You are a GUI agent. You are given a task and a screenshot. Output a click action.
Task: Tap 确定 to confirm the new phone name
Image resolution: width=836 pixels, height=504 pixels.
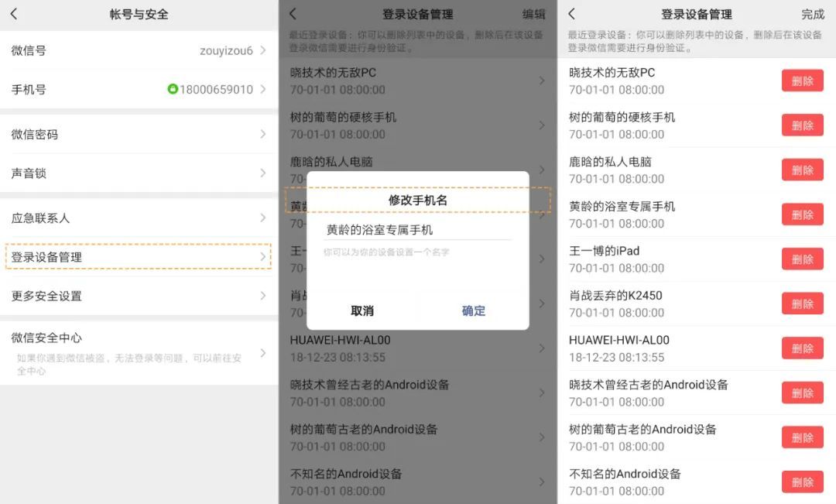[474, 311]
